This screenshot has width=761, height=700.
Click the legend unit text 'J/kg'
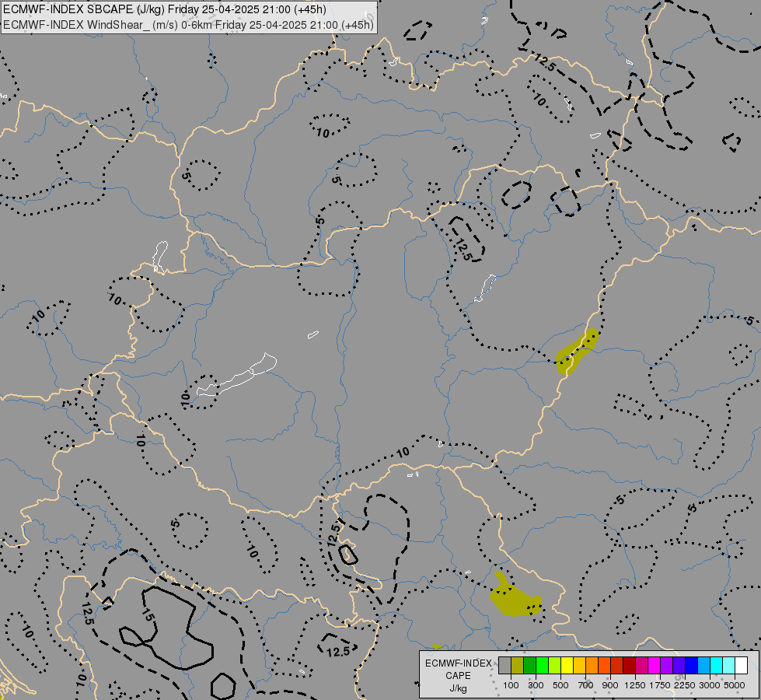coord(458,688)
